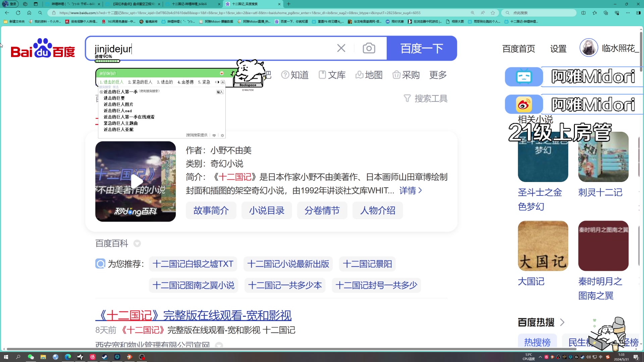The image size is (644, 362).
Task: Select suggestion 十二国记小说最新出版
Action: pos(288,264)
